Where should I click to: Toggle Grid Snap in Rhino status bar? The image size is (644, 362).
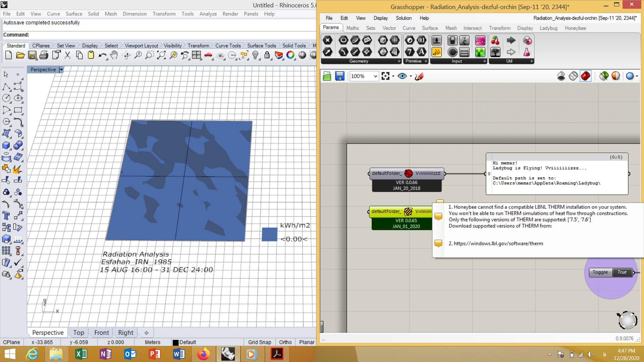[260, 342]
